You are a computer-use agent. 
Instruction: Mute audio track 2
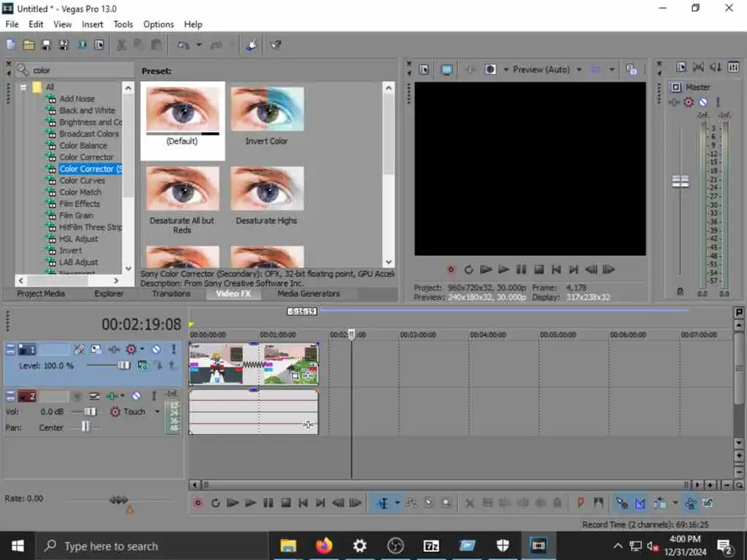pos(136,396)
